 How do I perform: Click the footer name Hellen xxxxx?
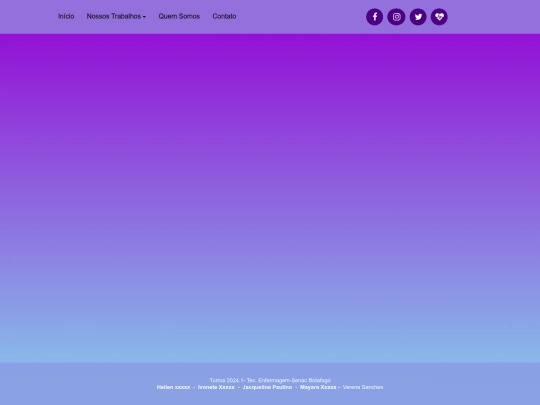[173, 387]
